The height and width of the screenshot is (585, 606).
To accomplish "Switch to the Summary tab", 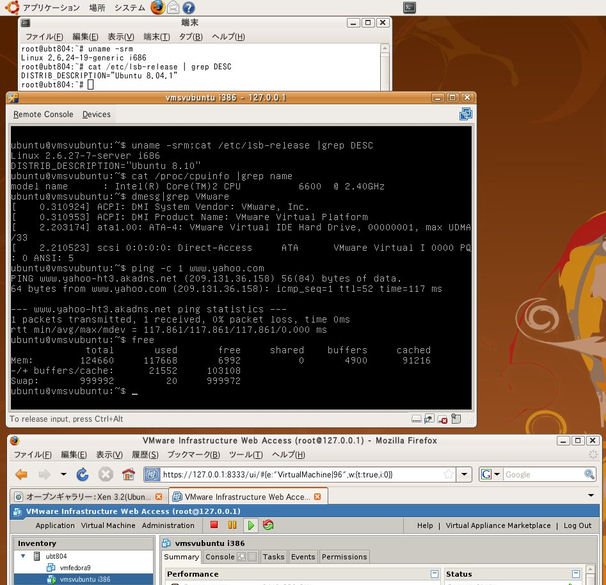I will click(x=181, y=557).
